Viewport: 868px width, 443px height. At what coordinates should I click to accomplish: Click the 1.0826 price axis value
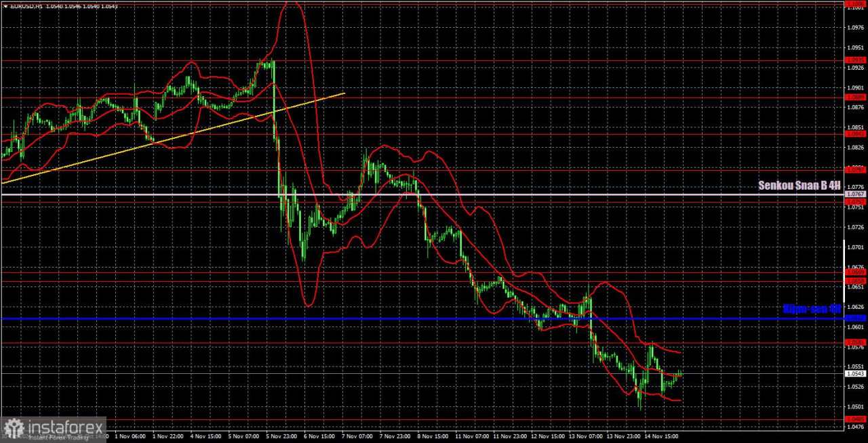[x=854, y=147]
